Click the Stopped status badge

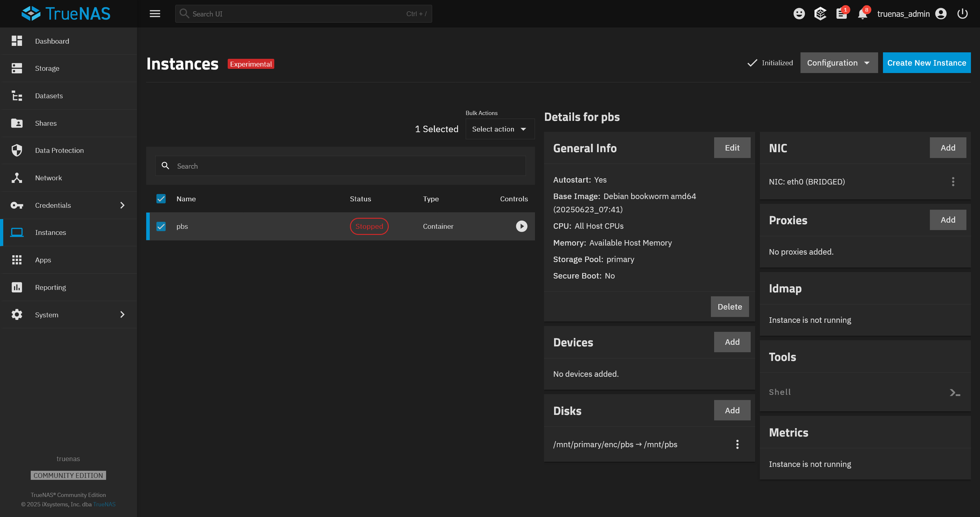(x=369, y=227)
